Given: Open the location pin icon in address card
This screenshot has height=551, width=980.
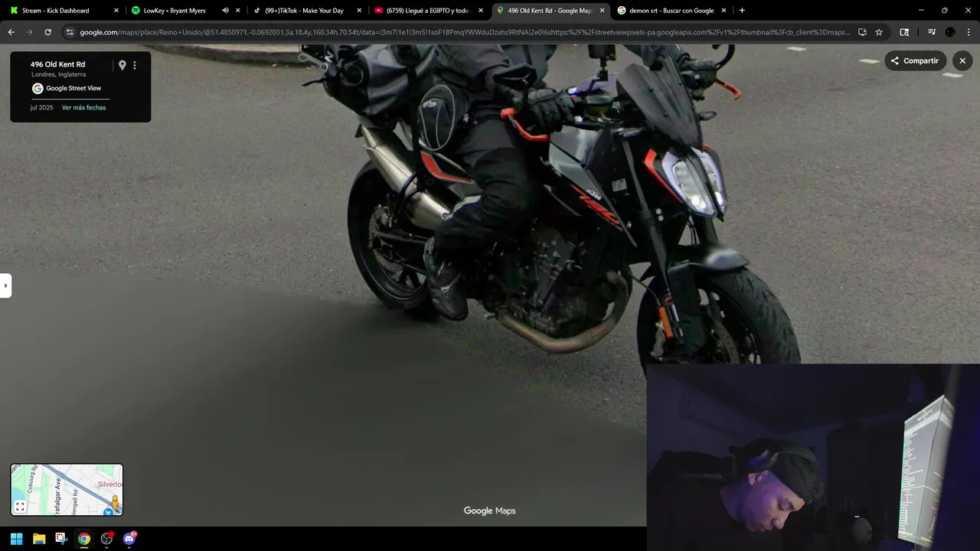Looking at the screenshot, I should (122, 65).
